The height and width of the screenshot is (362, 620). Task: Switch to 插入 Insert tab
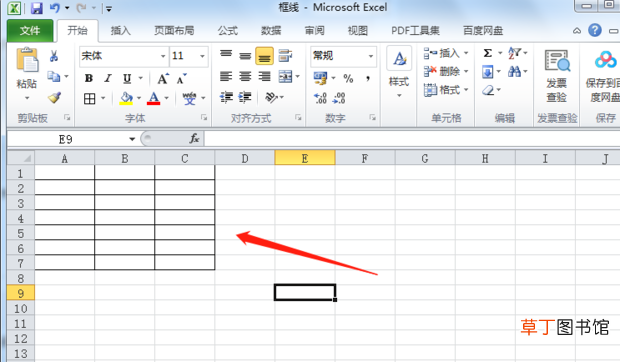pos(121,30)
